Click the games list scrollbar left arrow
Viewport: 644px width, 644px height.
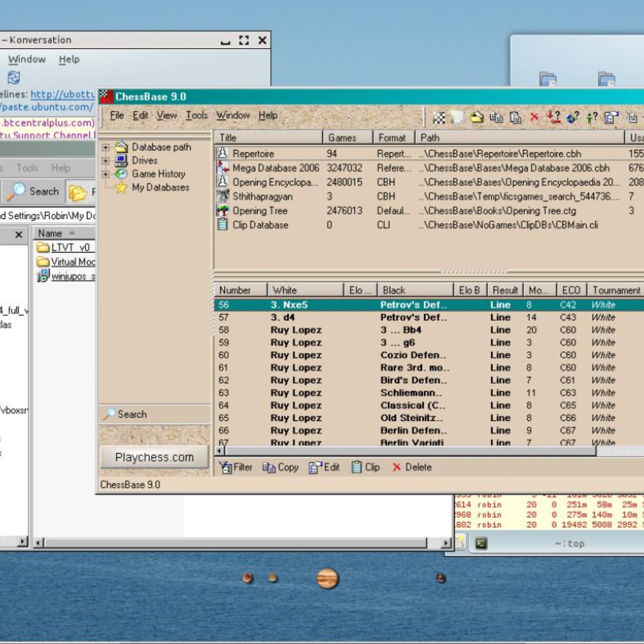click(220, 451)
